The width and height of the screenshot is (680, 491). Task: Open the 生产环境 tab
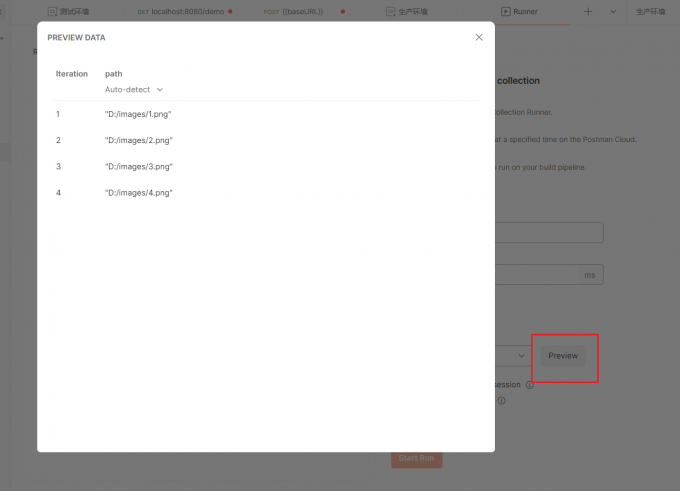(407, 12)
